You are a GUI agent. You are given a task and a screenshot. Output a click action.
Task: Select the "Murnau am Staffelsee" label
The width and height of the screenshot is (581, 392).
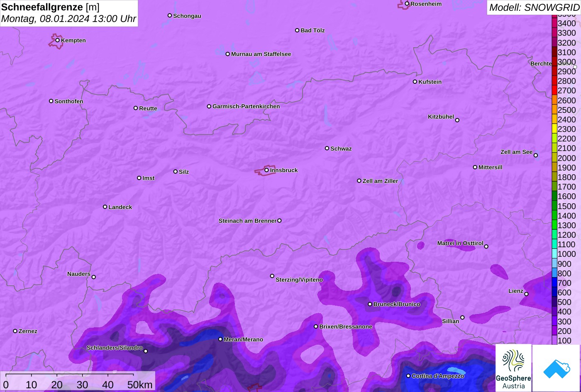point(261,54)
